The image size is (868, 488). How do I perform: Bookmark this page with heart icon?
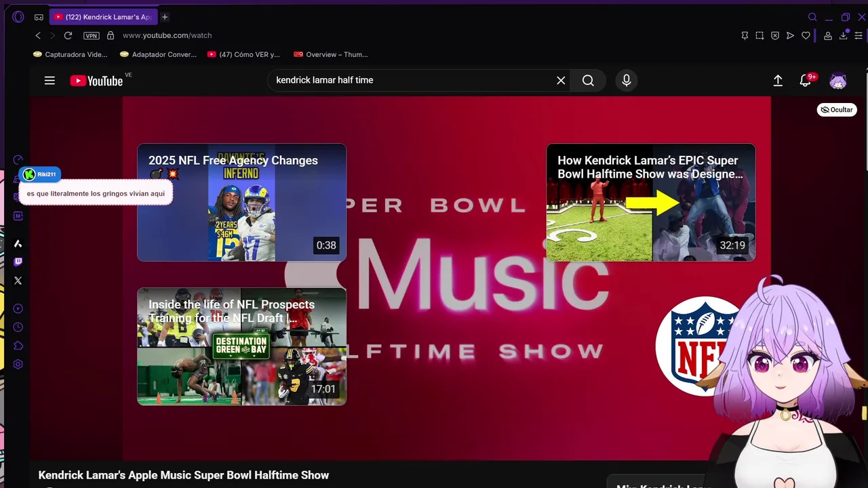(x=806, y=35)
